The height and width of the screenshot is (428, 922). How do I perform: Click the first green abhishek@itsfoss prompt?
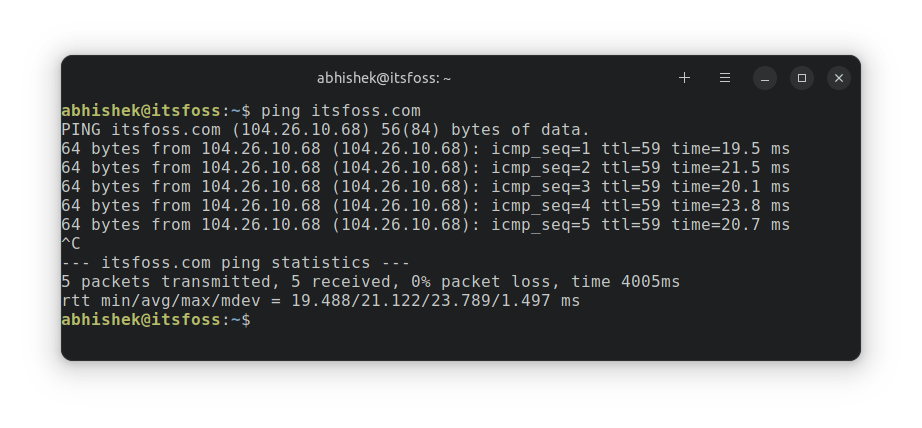(x=140, y=110)
